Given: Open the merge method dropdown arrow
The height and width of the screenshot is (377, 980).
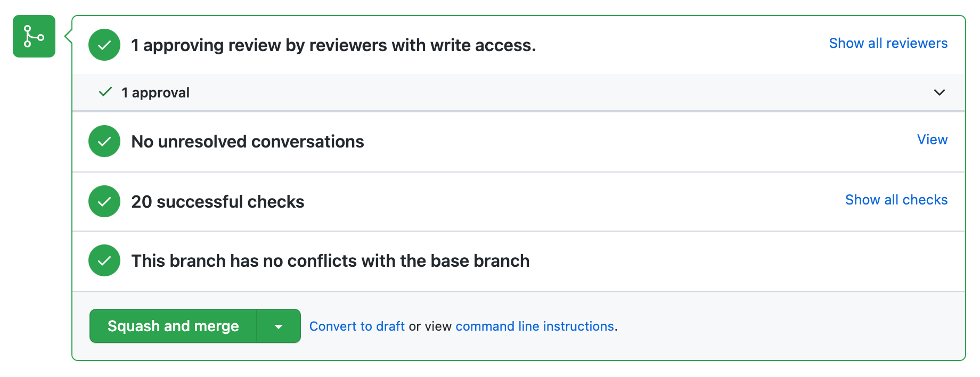Looking at the screenshot, I should tap(279, 326).
